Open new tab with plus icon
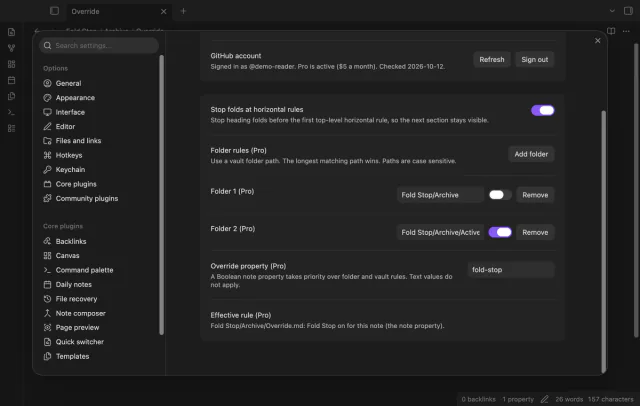The image size is (640, 406). (183, 11)
